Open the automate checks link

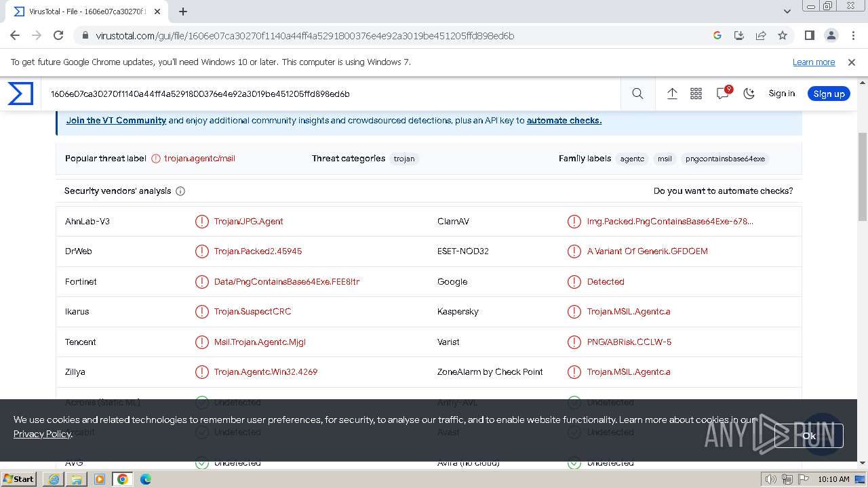click(x=564, y=120)
